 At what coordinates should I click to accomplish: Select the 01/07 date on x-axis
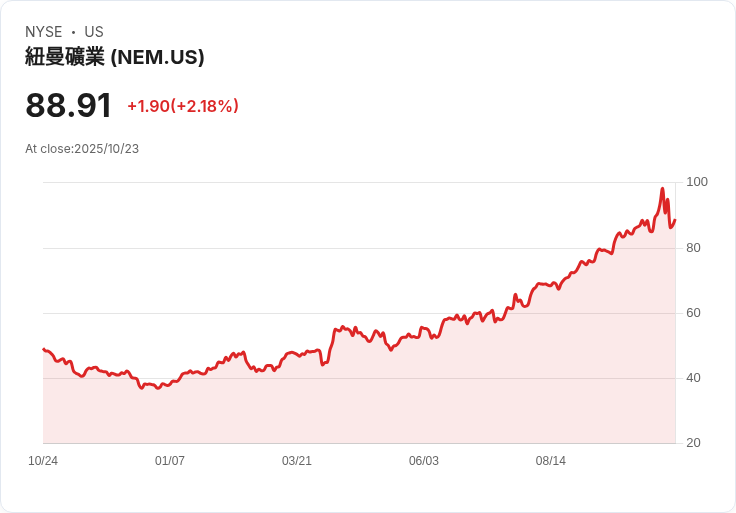[170, 461]
